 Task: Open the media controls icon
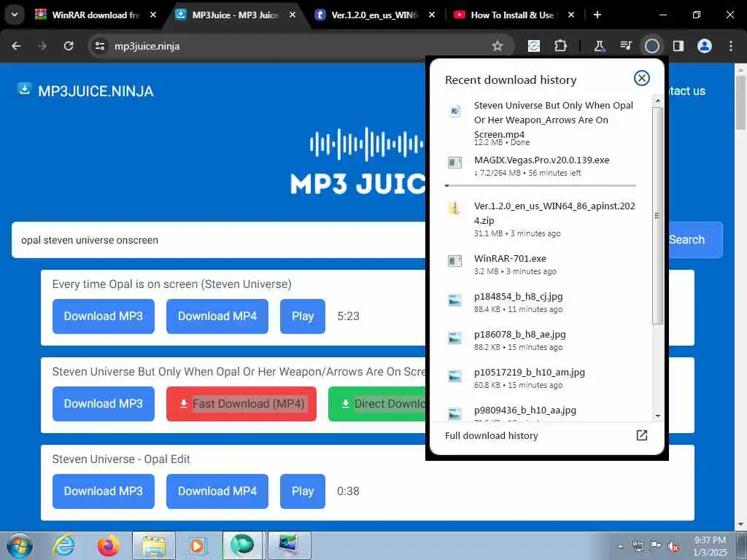[x=625, y=46]
